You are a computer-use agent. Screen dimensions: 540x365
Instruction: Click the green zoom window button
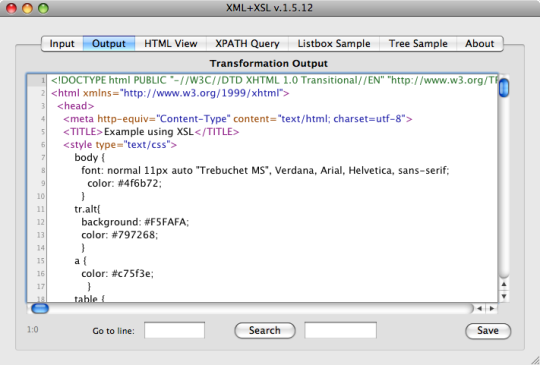click(43, 8)
